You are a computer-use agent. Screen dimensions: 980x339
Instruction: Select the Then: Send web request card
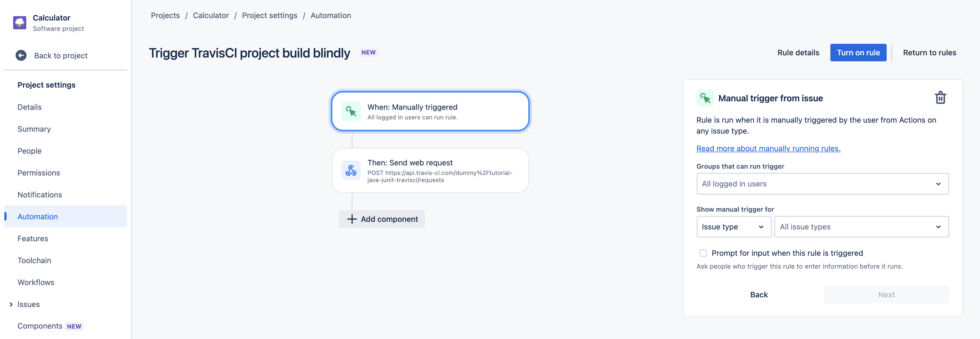click(x=430, y=170)
